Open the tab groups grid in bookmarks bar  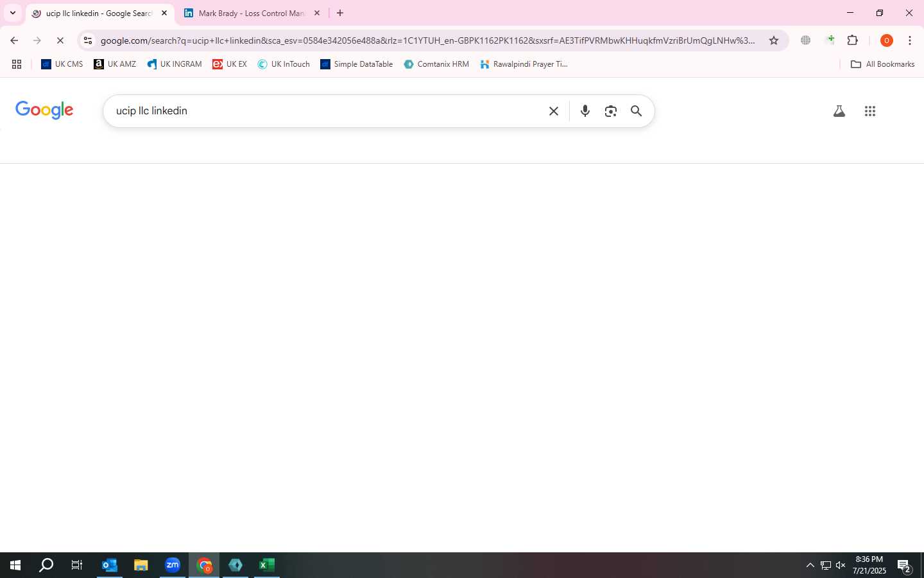click(17, 64)
